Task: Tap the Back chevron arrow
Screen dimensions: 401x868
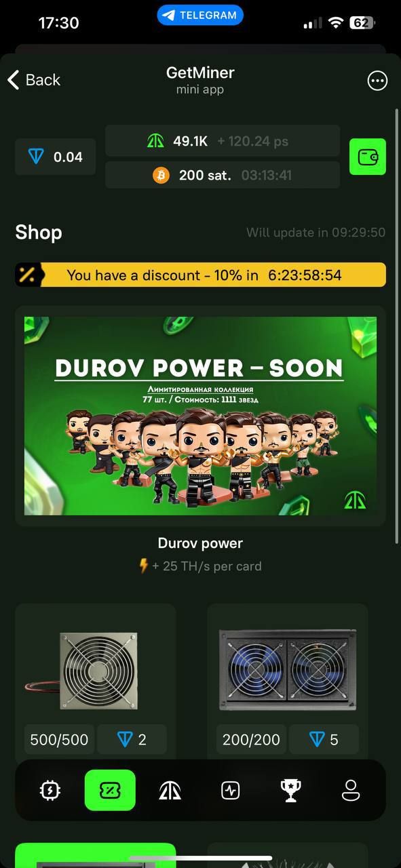Action: 13,80
